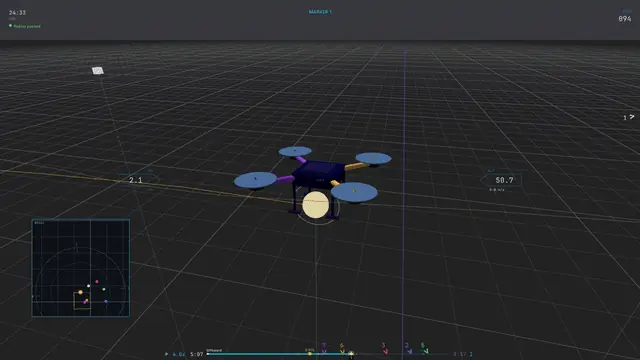Click the green status indicator text
640x360 pixels.
pyautogui.click(x=27, y=26)
